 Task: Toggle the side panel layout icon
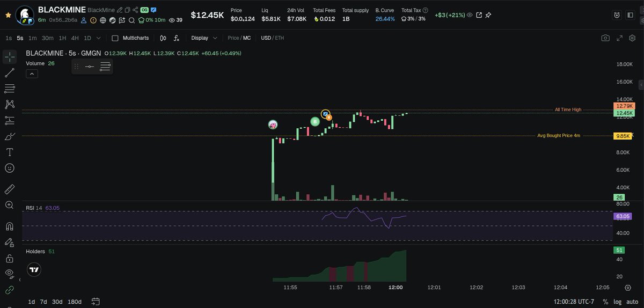point(631,15)
